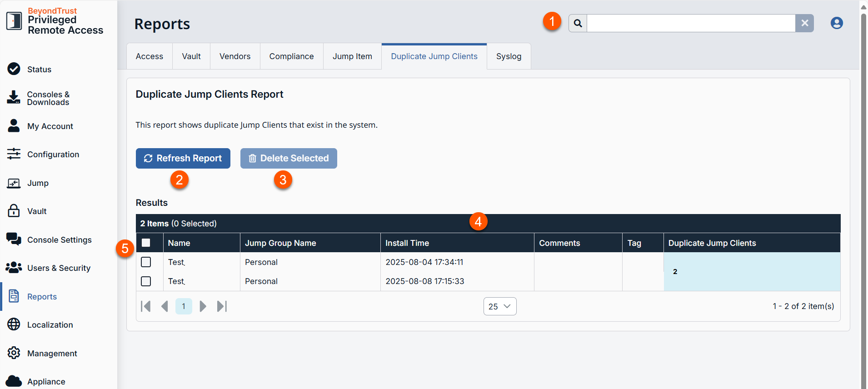Click the Console Settings chat icon
Viewport: 868px width, 389px height.
click(x=14, y=239)
